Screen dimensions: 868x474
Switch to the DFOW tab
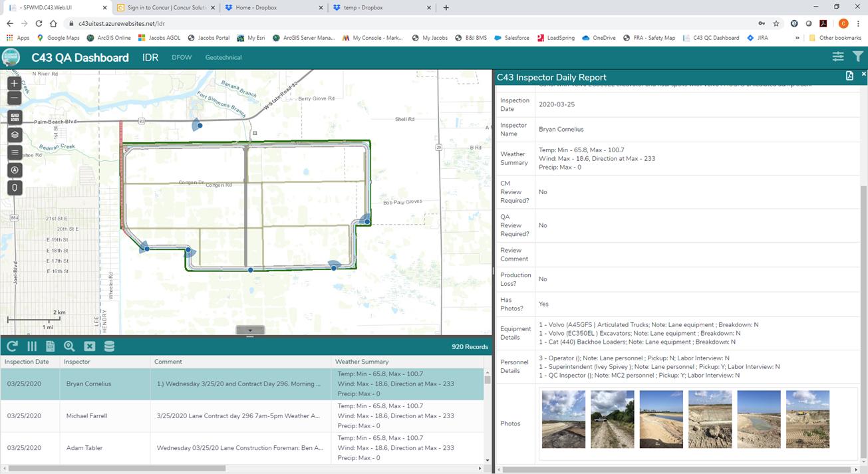click(x=182, y=58)
